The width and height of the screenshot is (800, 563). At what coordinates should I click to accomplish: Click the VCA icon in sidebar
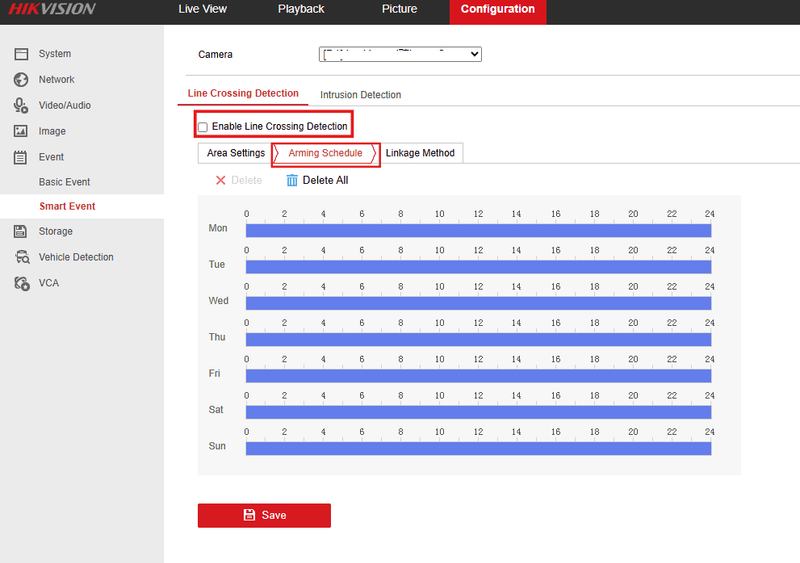22,283
